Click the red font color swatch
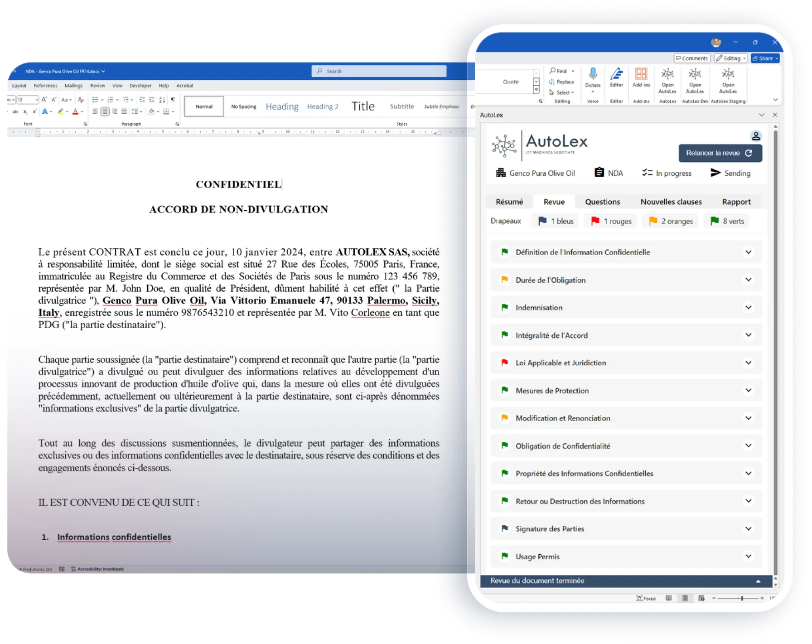 click(x=75, y=111)
